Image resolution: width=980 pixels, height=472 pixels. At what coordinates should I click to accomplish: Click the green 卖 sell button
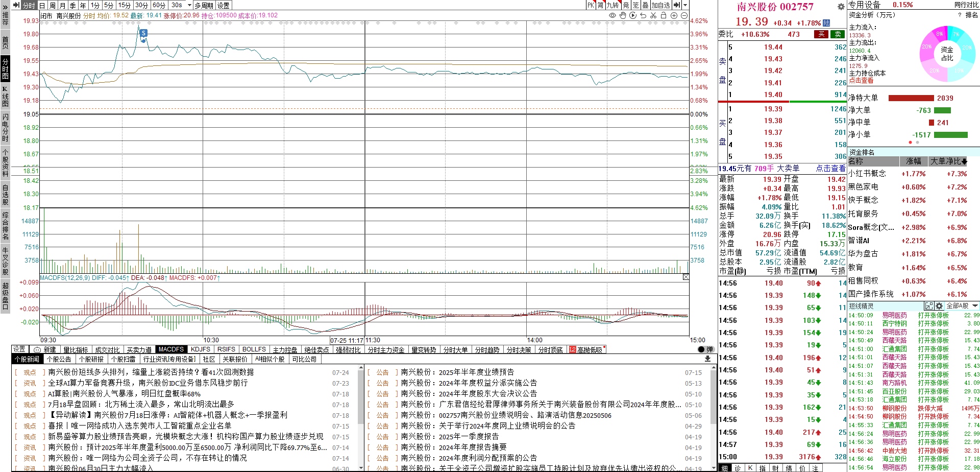[x=838, y=34]
